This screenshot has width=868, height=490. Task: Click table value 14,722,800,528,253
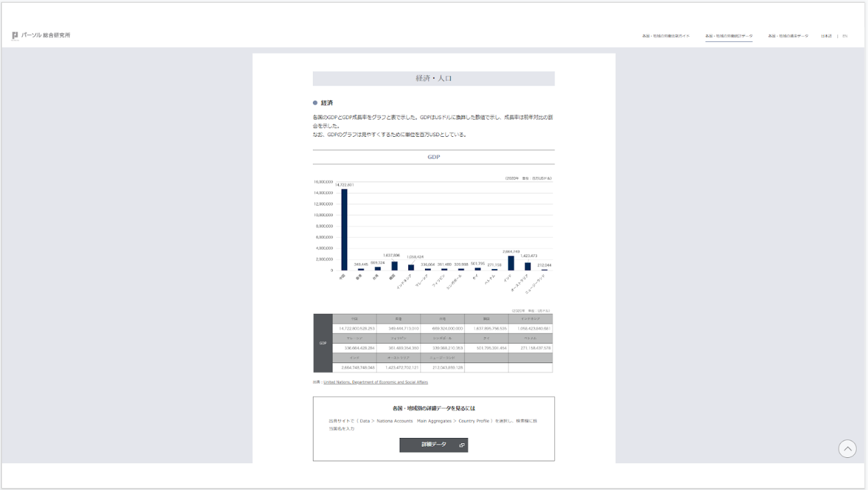point(357,328)
